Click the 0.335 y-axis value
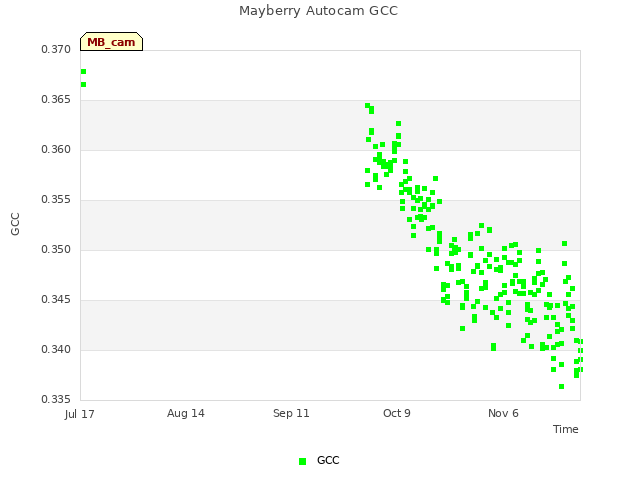 [x=56, y=399]
